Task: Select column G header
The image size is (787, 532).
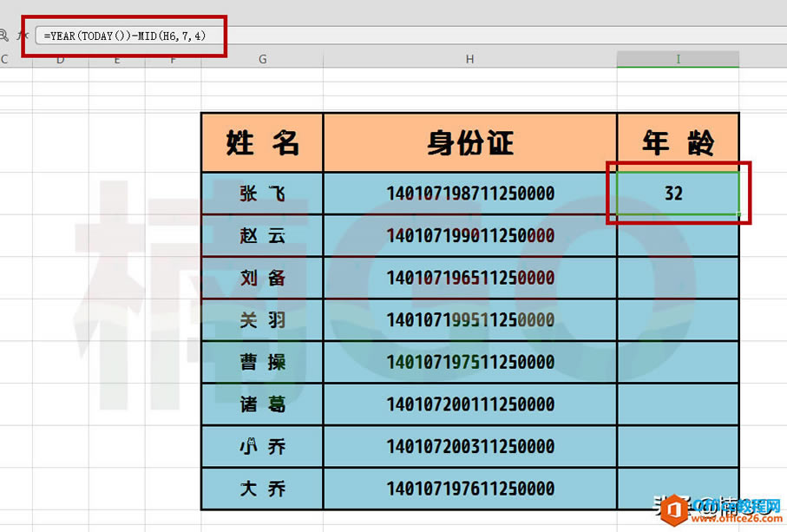Action: (x=262, y=59)
